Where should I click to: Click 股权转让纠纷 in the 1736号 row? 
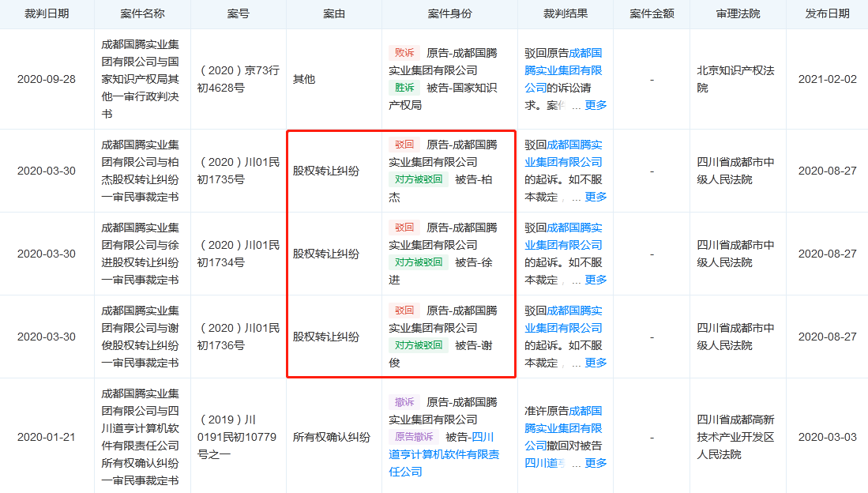[x=326, y=337]
